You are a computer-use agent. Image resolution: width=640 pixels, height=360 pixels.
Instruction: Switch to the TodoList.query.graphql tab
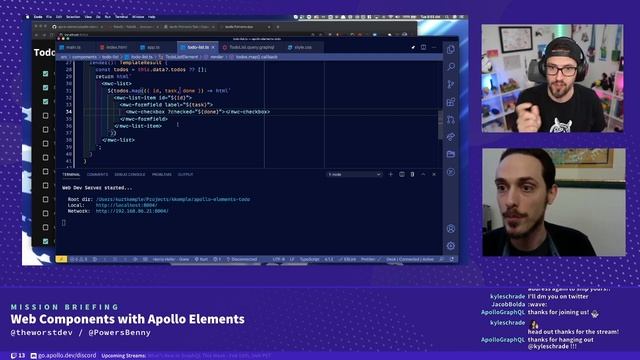coord(251,47)
